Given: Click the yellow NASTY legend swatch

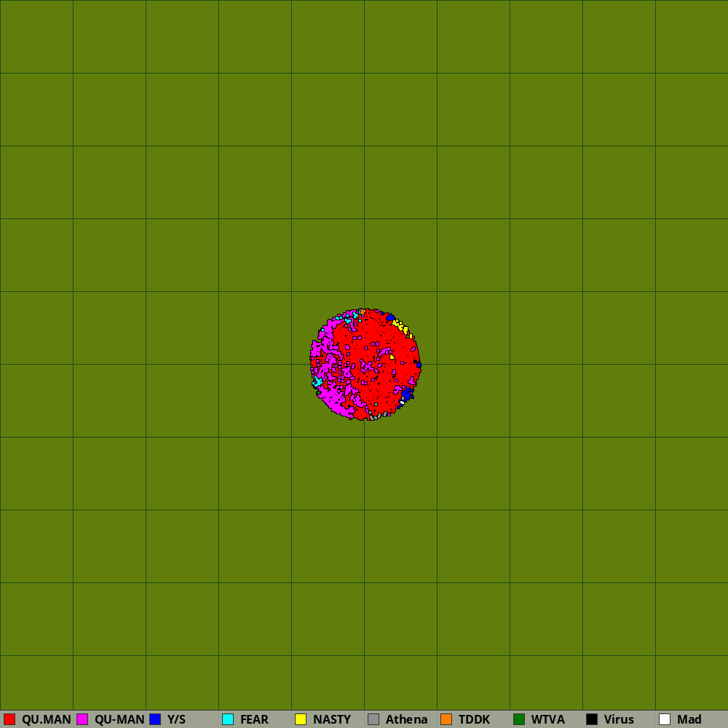Looking at the screenshot, I should 301,719.
